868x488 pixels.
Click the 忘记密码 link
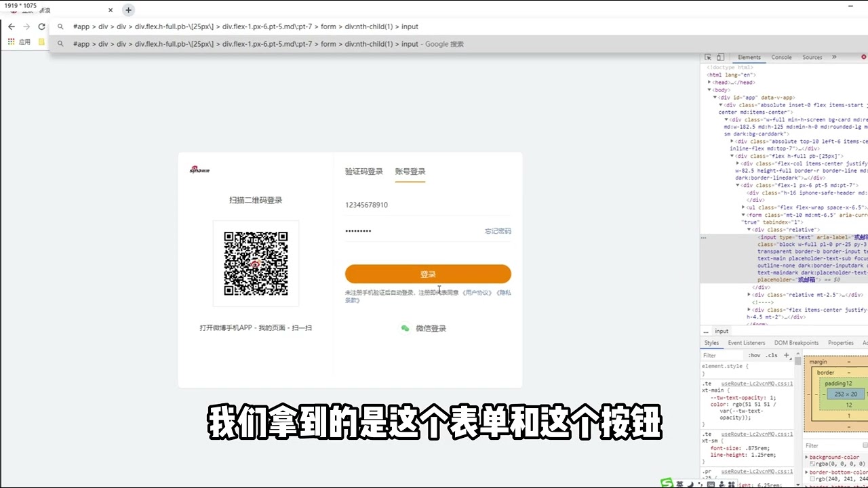498,231
